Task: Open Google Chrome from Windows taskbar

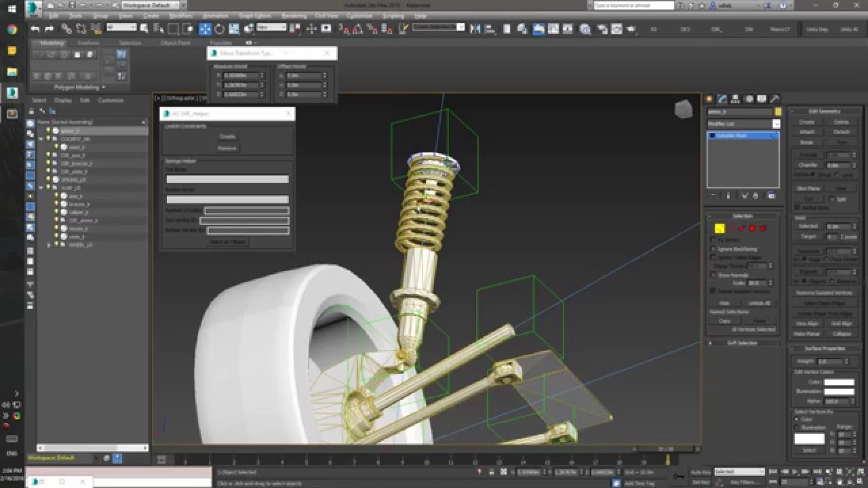Action: click(x=12, y=30)
